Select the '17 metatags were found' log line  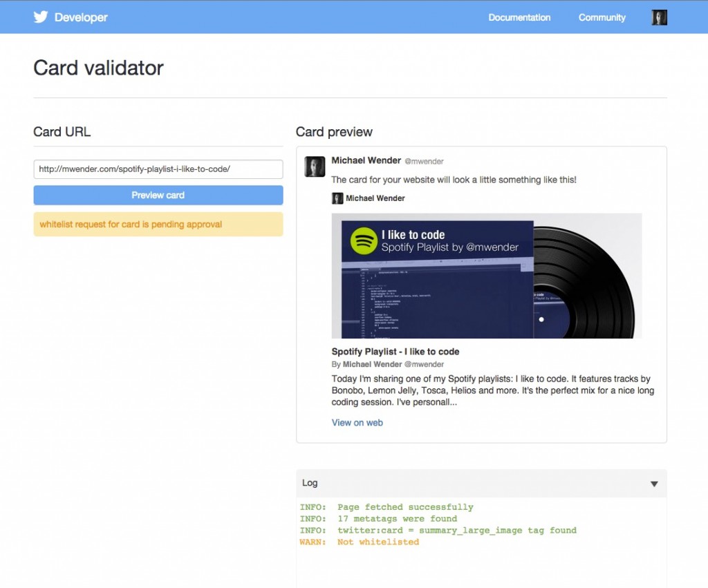click(378, 519)
